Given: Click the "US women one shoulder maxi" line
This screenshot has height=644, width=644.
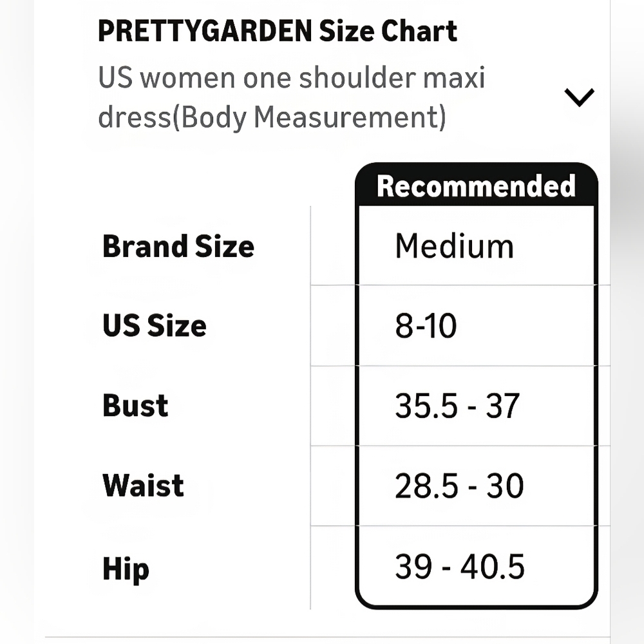Looking at the screenshot, I should [292, 78].
